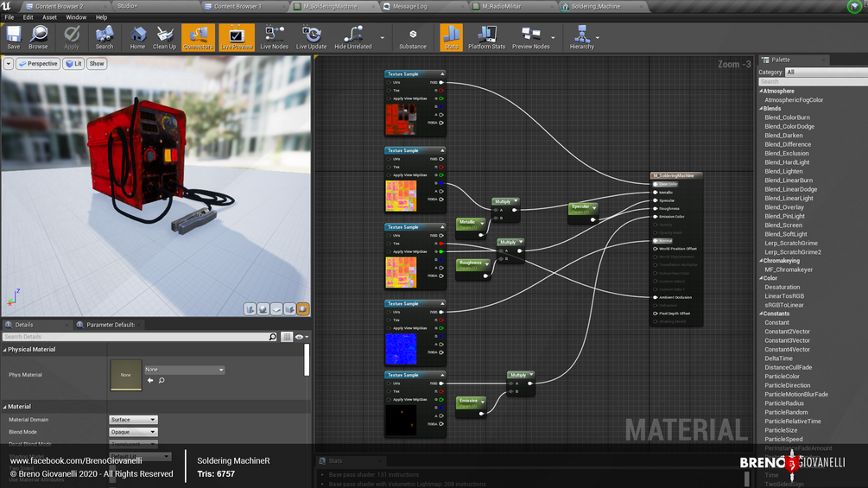Open the Help menu
The height and width of the screenshot is (488, 868).
pos(101,17)
